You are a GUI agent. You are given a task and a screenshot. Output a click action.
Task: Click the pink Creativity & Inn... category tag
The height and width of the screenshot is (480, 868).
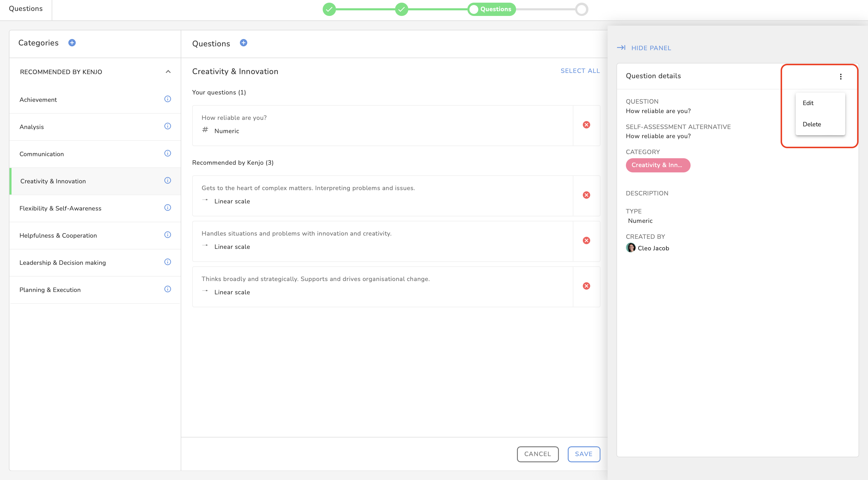point(657,165)
